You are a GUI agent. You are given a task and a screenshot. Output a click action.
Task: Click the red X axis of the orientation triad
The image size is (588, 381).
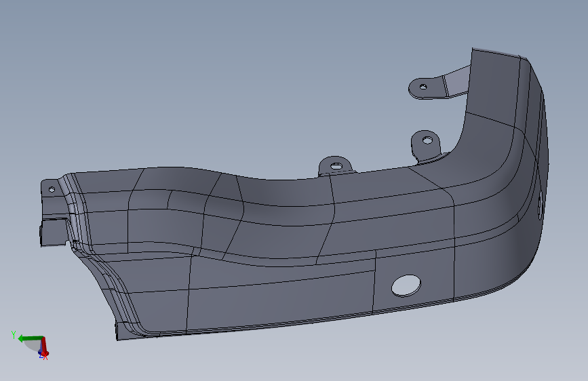point(44,346)
